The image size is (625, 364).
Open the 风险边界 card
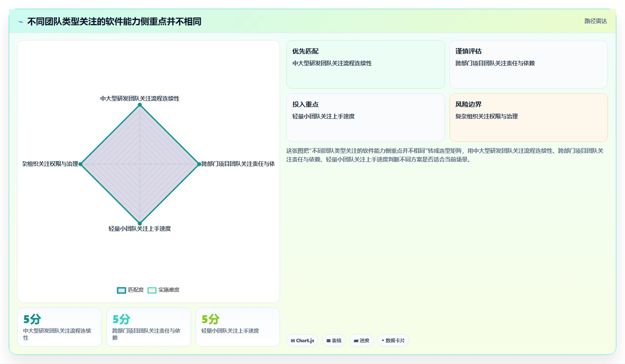(528, 118)
